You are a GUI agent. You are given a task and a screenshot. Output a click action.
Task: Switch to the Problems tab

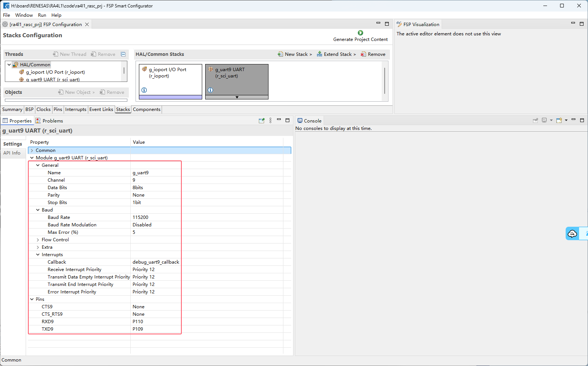(50, 121)
